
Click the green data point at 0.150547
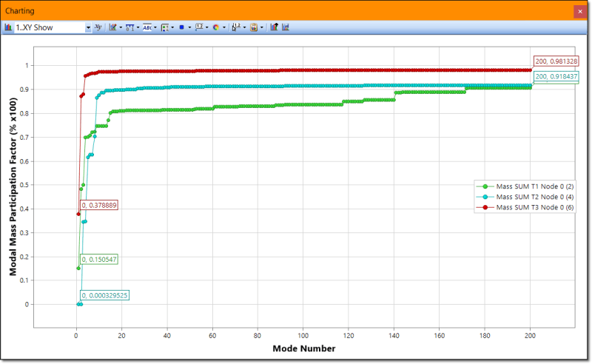coord(78,269)
